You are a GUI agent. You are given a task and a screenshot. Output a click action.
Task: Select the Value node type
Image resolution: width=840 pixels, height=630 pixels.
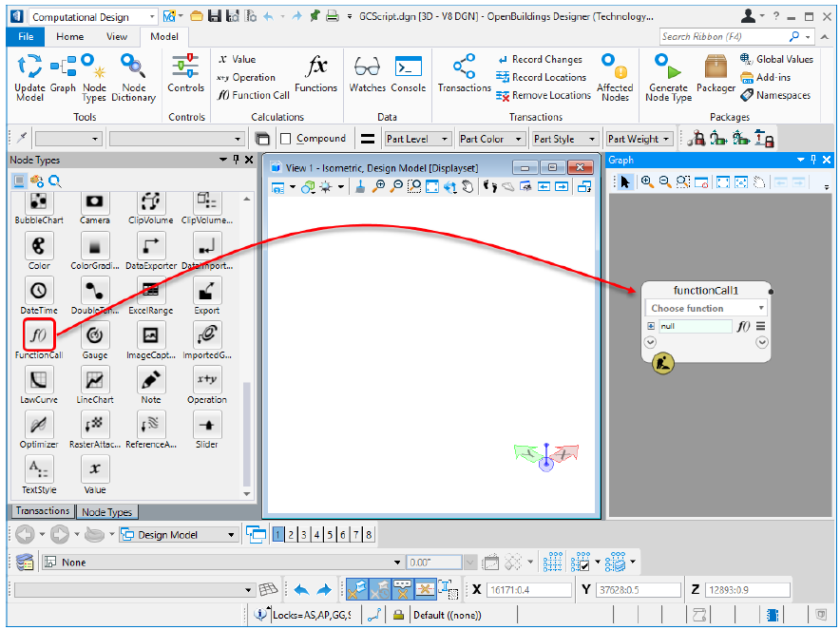coord(95,475)
